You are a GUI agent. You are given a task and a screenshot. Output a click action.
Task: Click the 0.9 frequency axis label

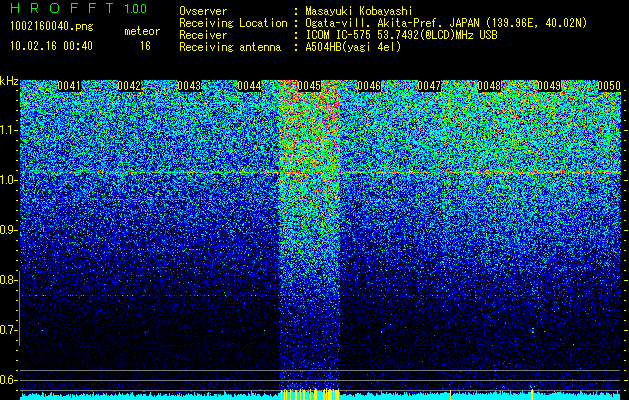8,230
